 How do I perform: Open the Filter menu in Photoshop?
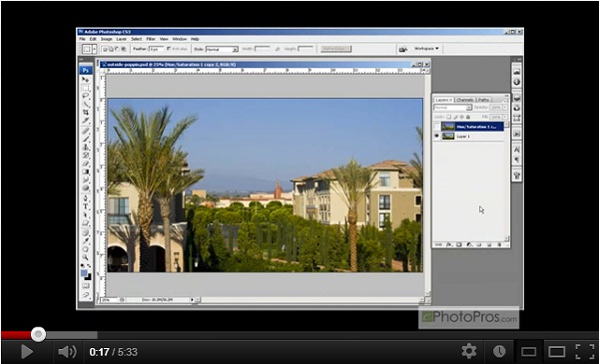click(151, 39)
